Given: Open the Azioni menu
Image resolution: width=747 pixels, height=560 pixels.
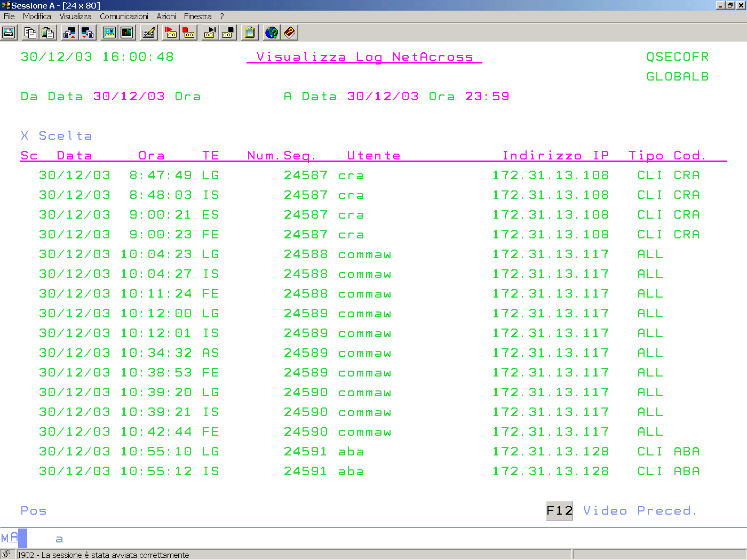Looking at the screenshot, I should 166,17.
